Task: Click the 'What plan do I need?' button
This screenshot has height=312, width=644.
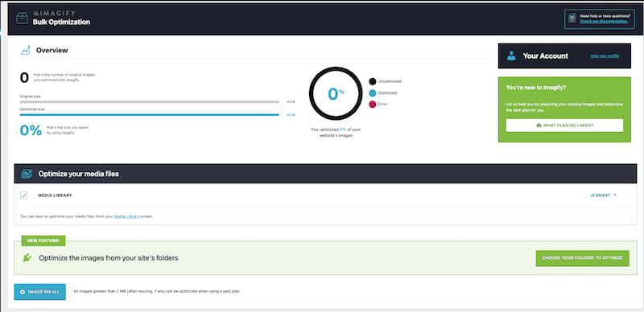Action: (564, 125)
